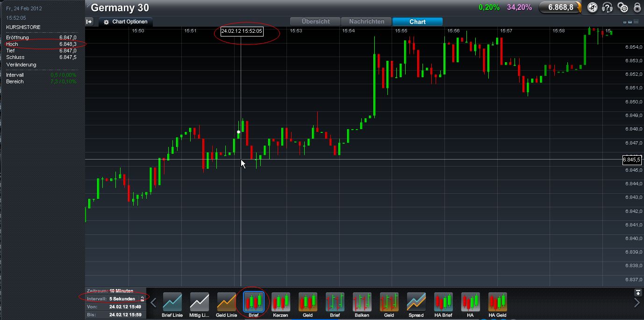Switch to the Nachrichten tab

[x=367, y=22]
